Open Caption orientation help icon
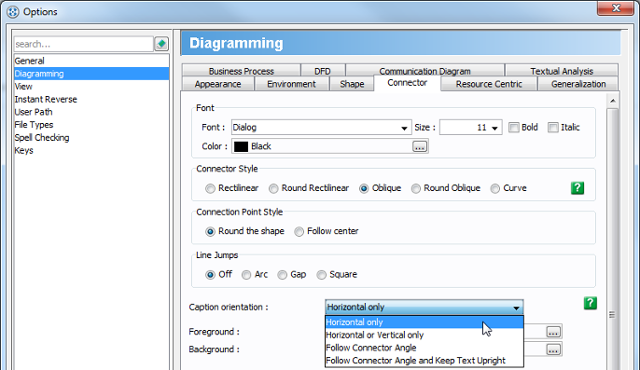The width and height of the screenshot is (640, 370). [x=590, y=303]
